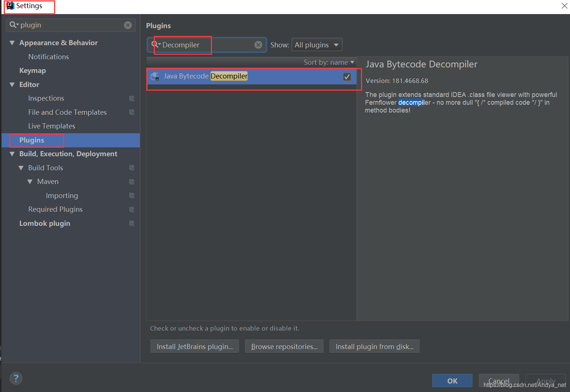Select the Java Bytecode Decompiler plugin row
This screenshot has width=570, height=392.
coord(252,77)
